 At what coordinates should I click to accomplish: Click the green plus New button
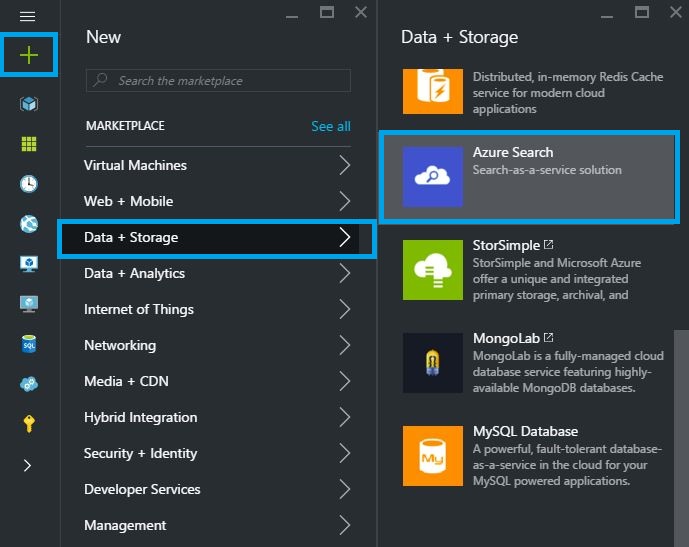(29, 55)
